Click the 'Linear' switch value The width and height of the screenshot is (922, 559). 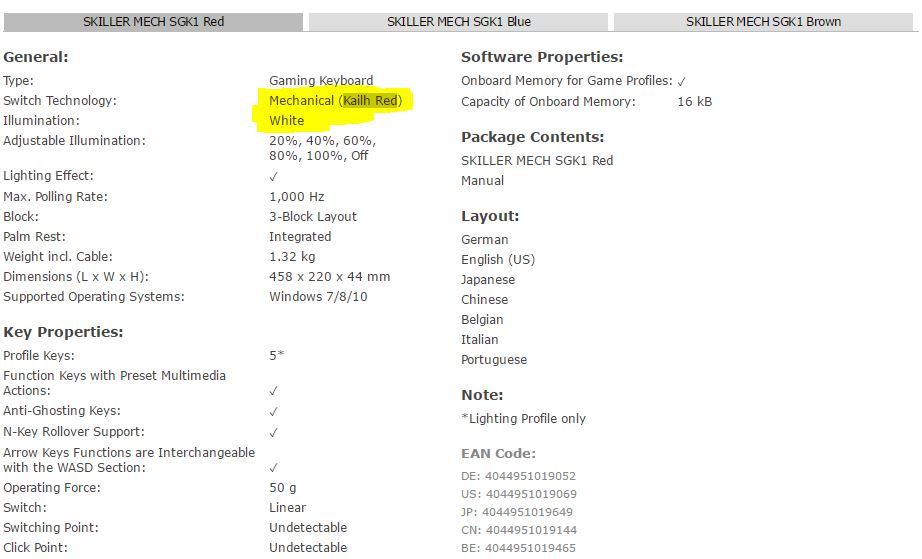click(x=288, y=508)
